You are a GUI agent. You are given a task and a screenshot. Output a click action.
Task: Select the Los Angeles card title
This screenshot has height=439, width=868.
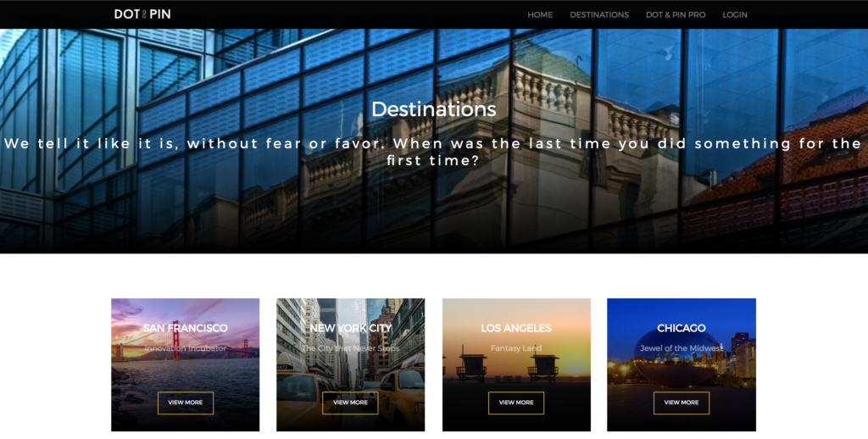[516, 328]
